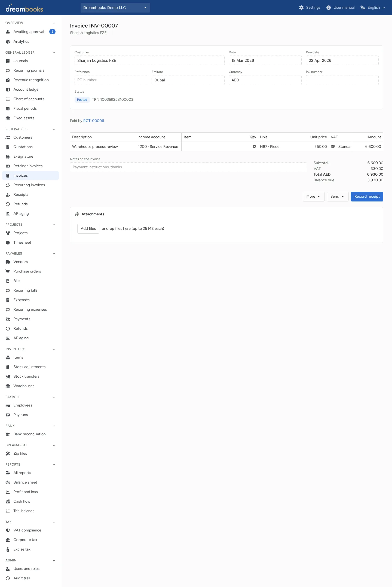Click the Customers people icon
The width and height of the screenshot is (392, 587).
tap(8, 137)
